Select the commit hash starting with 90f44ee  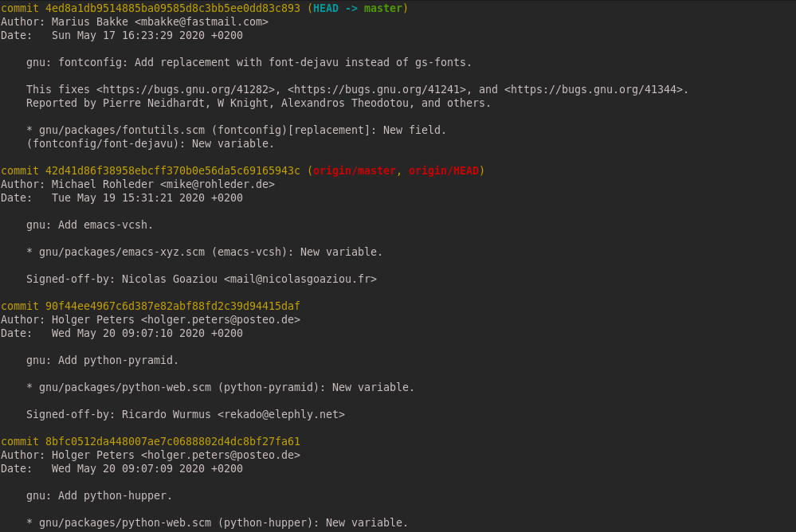[172, 306]
